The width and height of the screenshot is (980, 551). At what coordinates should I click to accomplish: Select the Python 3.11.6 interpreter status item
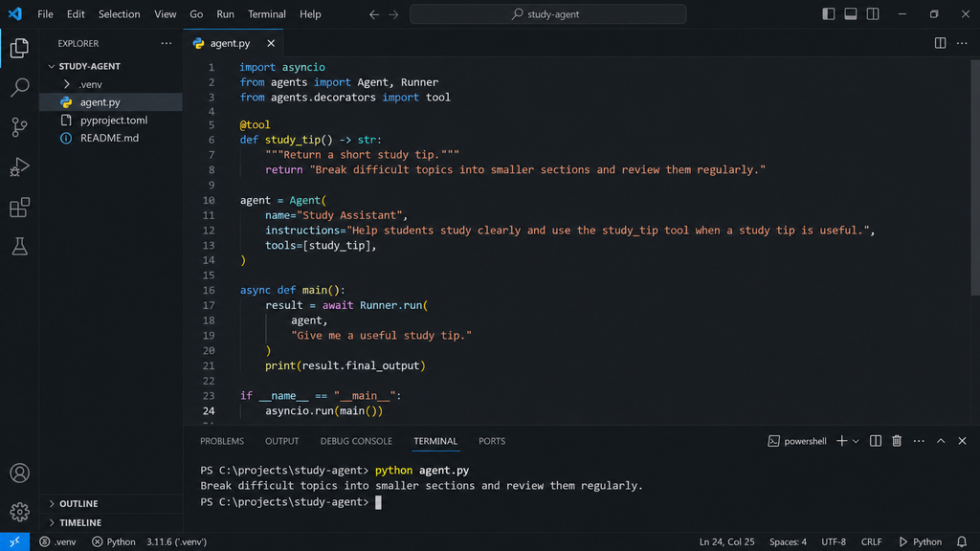[x=176, y=541]
